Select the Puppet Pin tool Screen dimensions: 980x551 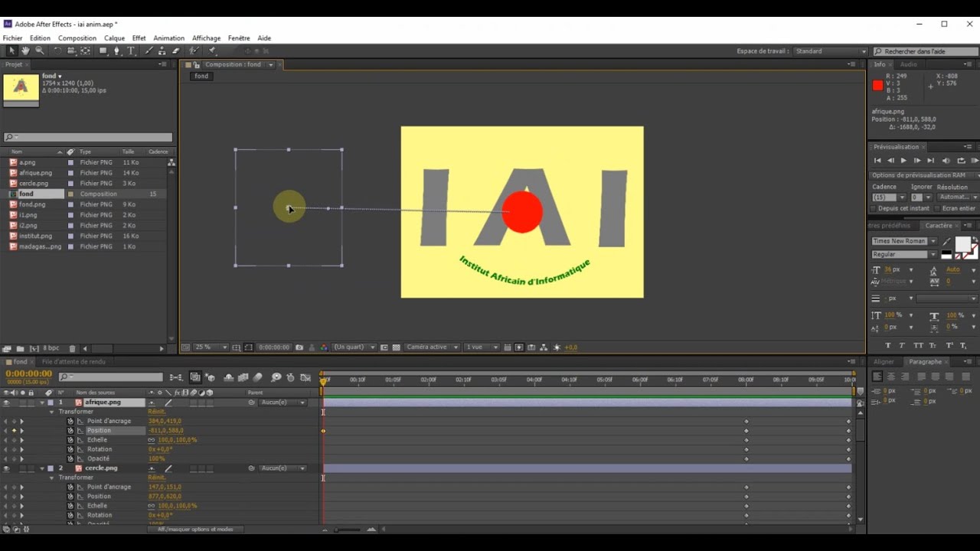212,51
